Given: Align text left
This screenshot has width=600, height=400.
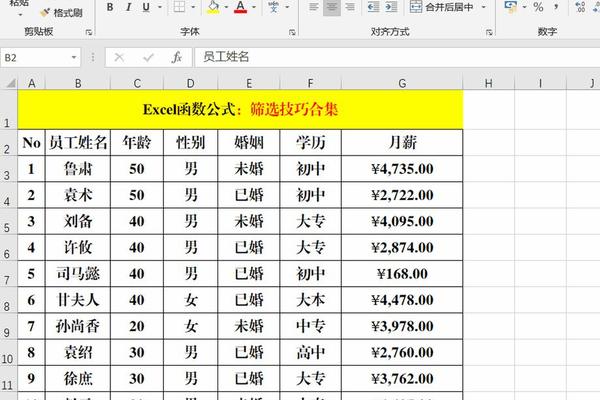Looking at the screenshot, I should pyautogui.click(x=314, y=7).
